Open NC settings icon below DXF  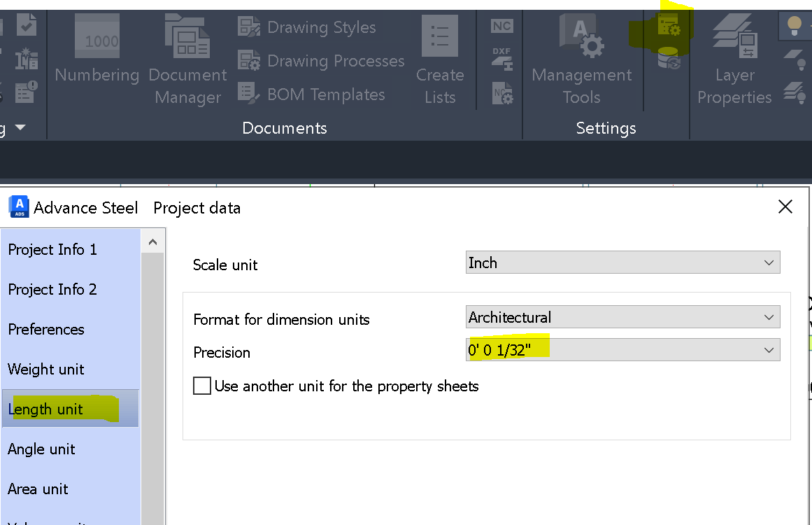click(500, 92)
